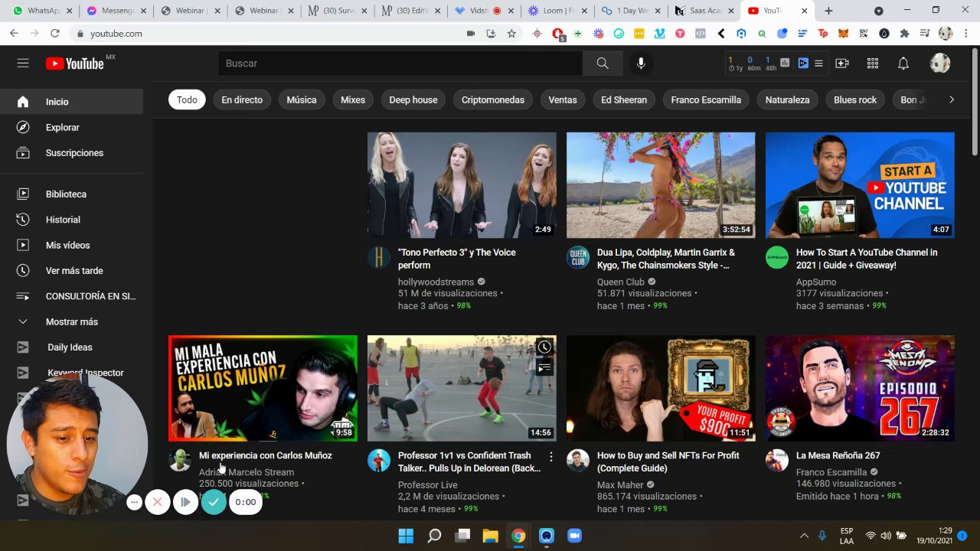The image size is (980, 551).
Task: Cancel the recording with the red X
Action: (x=158, y=502)
